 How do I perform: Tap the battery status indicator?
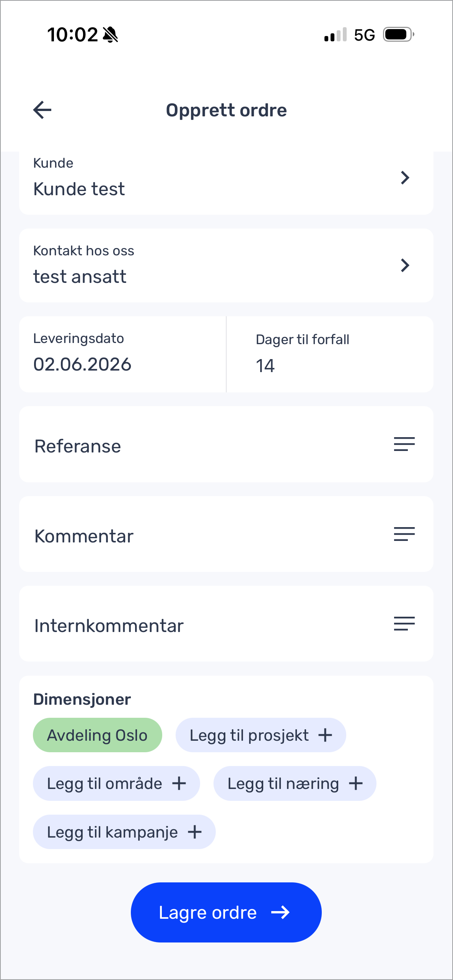(x=399, y=35)
